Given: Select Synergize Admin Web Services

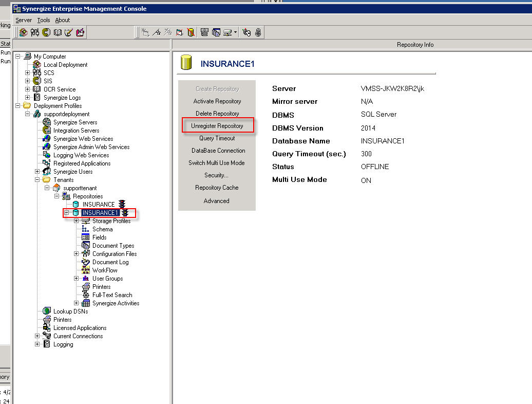Looking at the screenshot, I should point(91,147).
